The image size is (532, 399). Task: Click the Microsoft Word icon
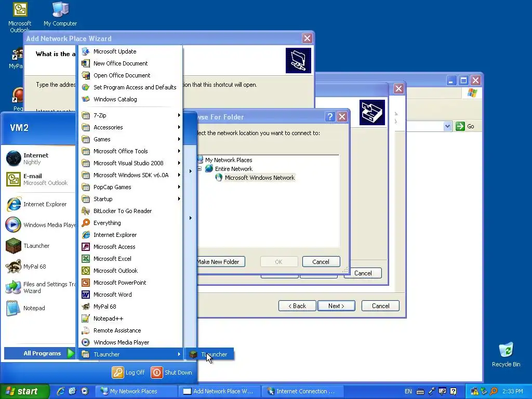tap(86, 295)
